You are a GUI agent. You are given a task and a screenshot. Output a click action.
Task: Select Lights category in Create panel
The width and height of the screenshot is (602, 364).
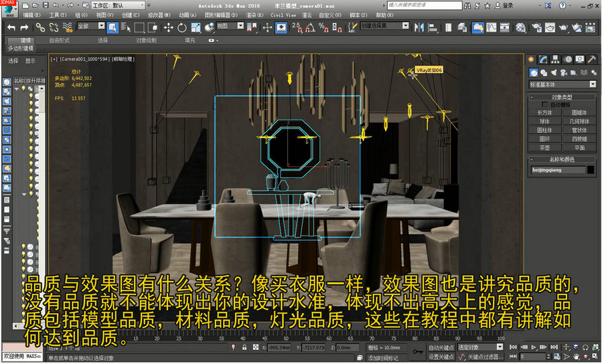coord(553,72)
